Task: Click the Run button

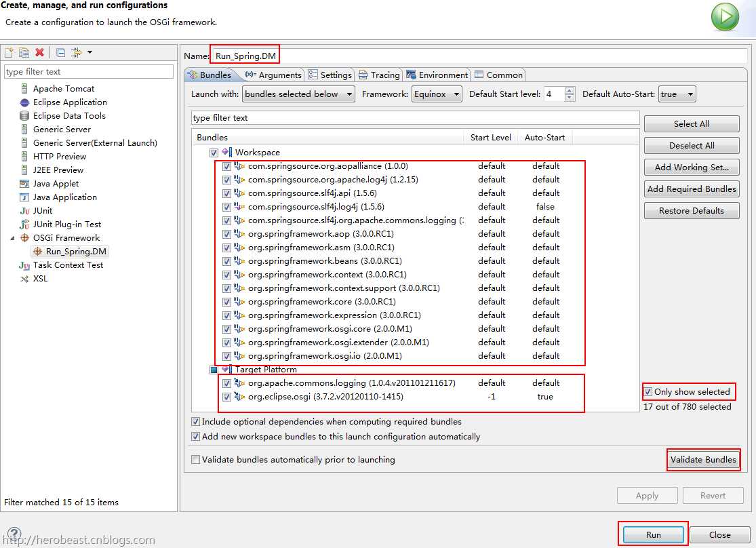Action: 654,534
